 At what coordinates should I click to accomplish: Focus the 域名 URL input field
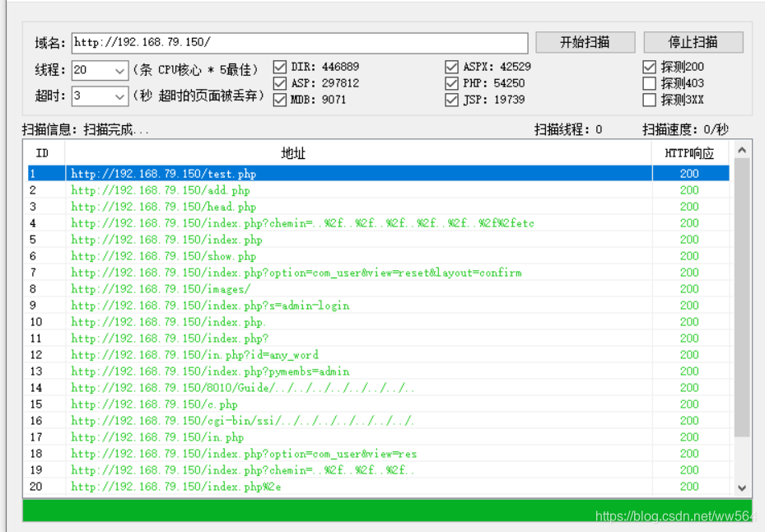tap(300, 43)
